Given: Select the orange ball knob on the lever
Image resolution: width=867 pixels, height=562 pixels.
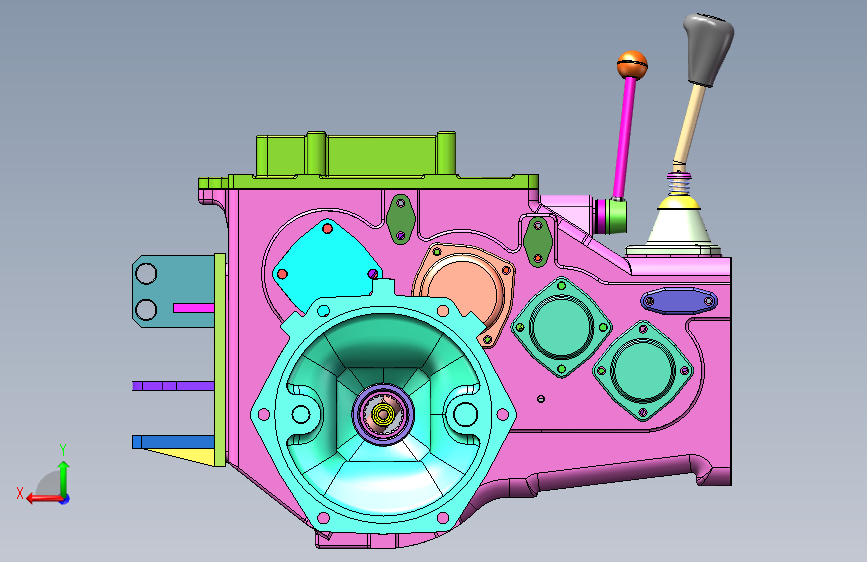Looking at the screenshot, I should click(x=632, y=64).
